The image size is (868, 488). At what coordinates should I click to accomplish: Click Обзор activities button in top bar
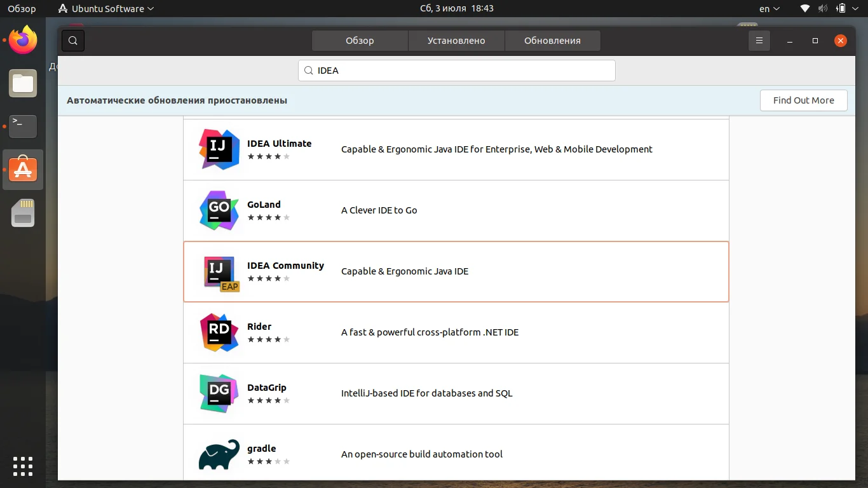click(22, 9)
